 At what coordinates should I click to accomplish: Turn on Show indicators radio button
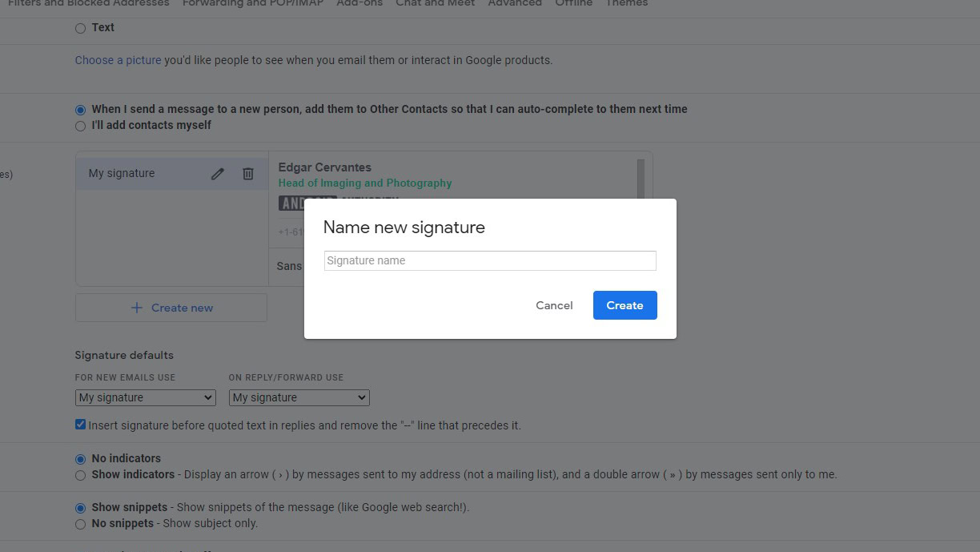coord(80,475)
